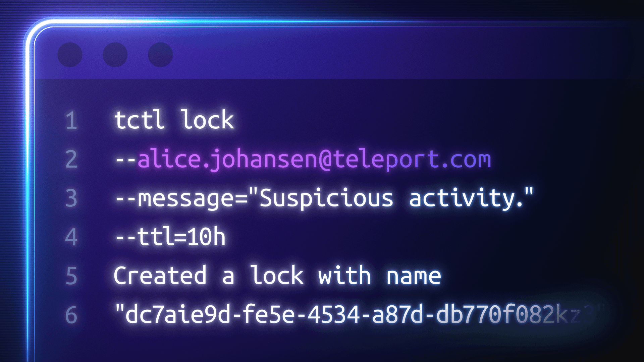Click line number 1 in gutter
644x362 pixels.
pos(71,121)
